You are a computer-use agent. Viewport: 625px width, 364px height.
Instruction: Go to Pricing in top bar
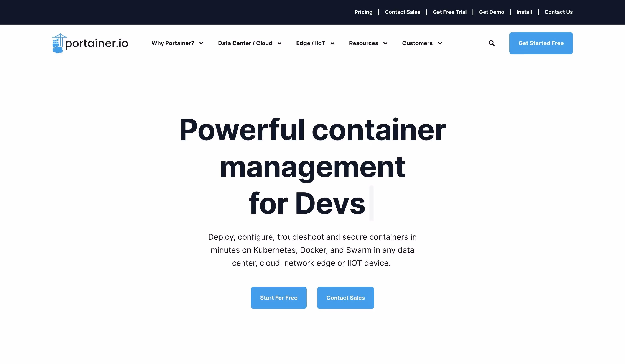pyautogui.click(x=363, y=12)
